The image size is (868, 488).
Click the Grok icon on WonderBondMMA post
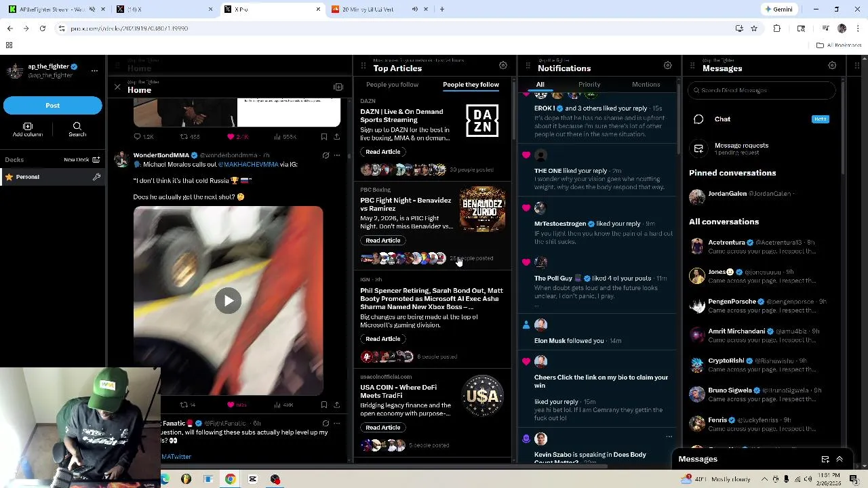[x=325, y=155]
